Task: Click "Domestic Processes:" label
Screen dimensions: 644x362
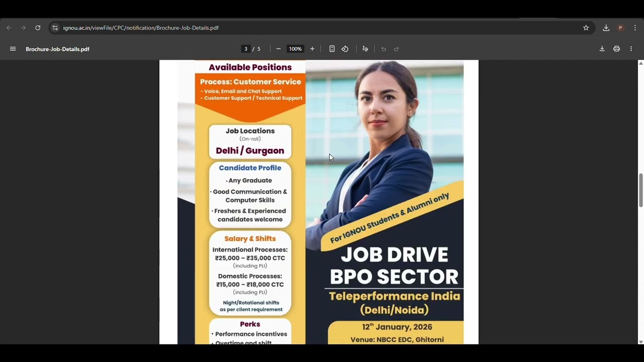Action: pos(250,277)
